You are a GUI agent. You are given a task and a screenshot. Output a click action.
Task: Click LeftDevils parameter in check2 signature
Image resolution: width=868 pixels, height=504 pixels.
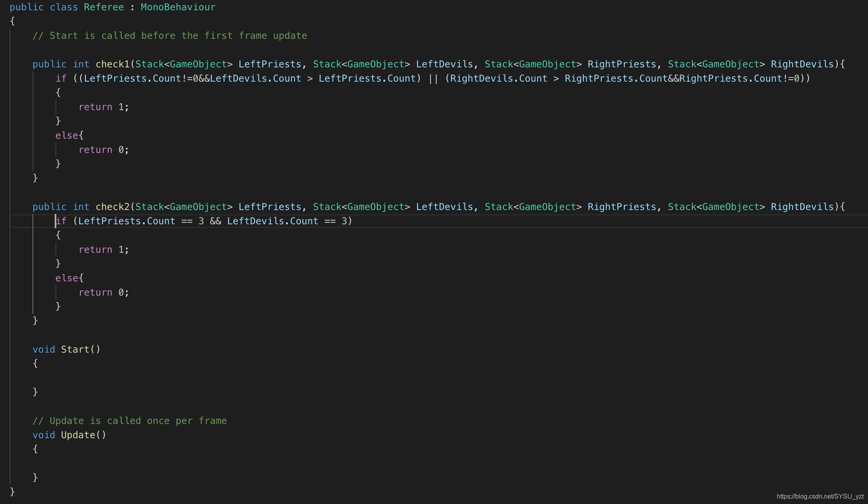point(444,207)
